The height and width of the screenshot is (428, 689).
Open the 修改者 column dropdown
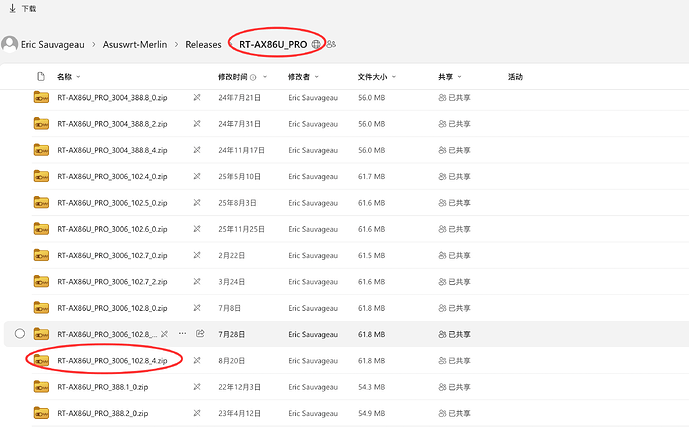[316, 77]
